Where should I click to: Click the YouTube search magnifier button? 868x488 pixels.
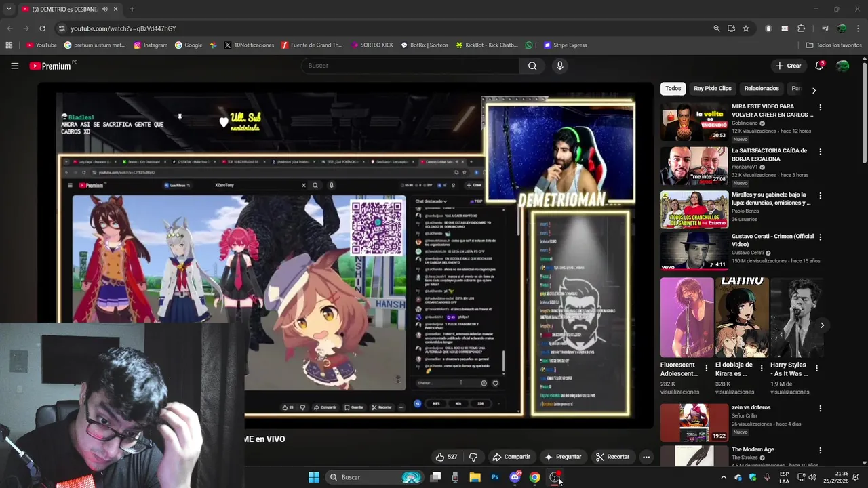(532, 66)
